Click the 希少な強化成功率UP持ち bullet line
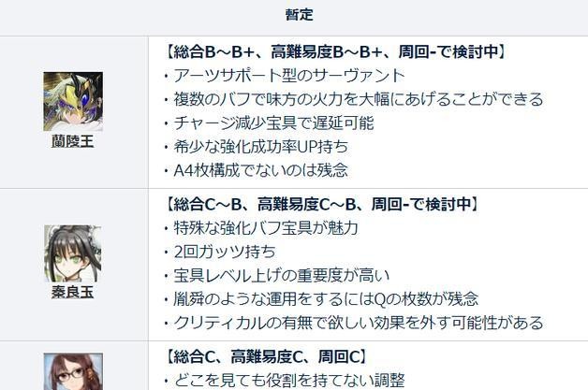 (257, 147)
